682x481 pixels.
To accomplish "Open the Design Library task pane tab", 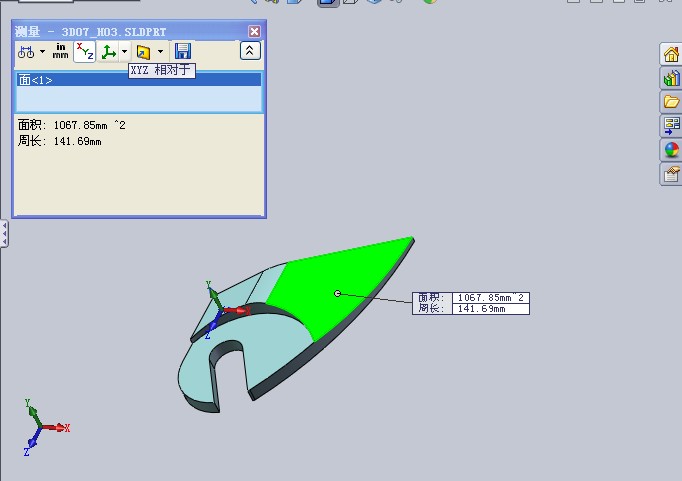I will pos(671,78).
